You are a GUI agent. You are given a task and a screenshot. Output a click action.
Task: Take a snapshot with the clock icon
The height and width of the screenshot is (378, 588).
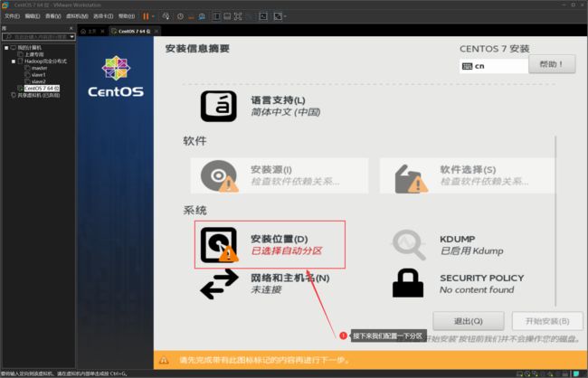click(x=180, y=16)
